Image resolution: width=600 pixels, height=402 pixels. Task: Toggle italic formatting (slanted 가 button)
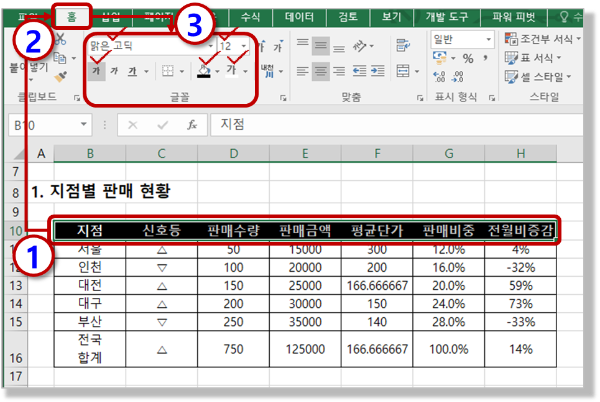(x=114, y=71)
